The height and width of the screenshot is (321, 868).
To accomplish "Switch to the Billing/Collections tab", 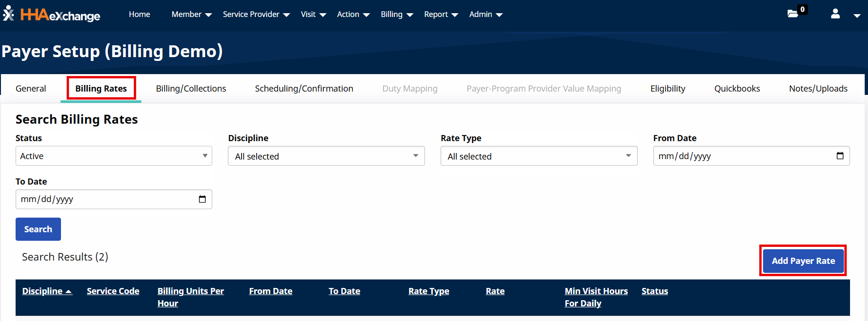I will pos(191,89).
